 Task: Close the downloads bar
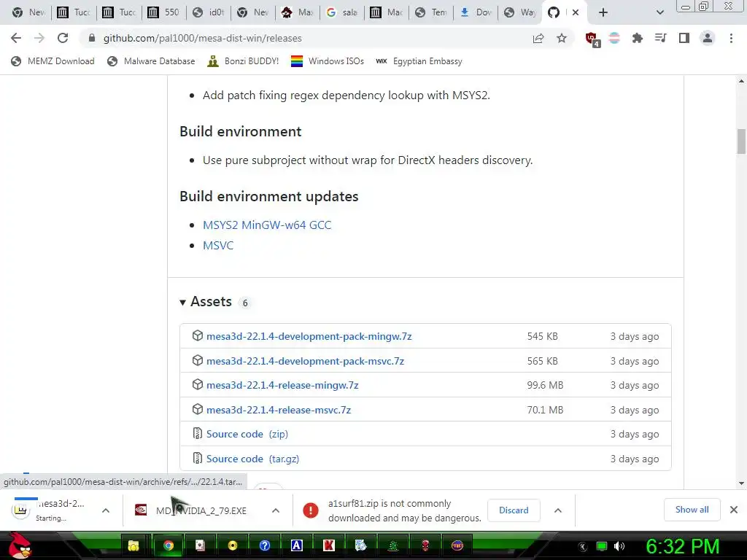pos(734,510)
